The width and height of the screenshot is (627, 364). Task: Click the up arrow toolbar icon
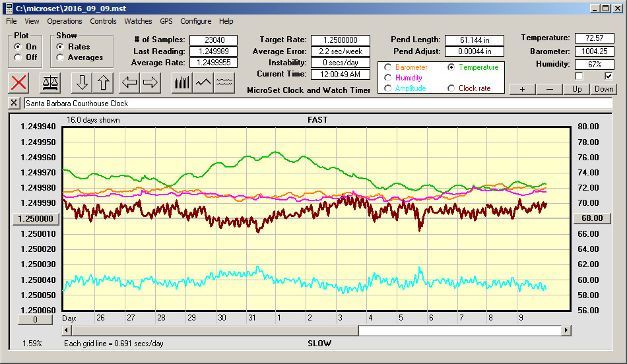click(x=104, y=82)
